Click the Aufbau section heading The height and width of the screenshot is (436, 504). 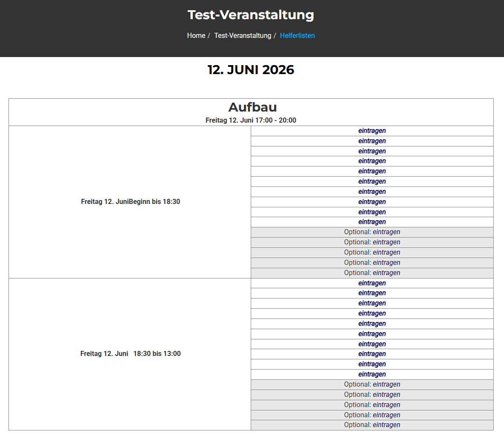coord(252,107)
